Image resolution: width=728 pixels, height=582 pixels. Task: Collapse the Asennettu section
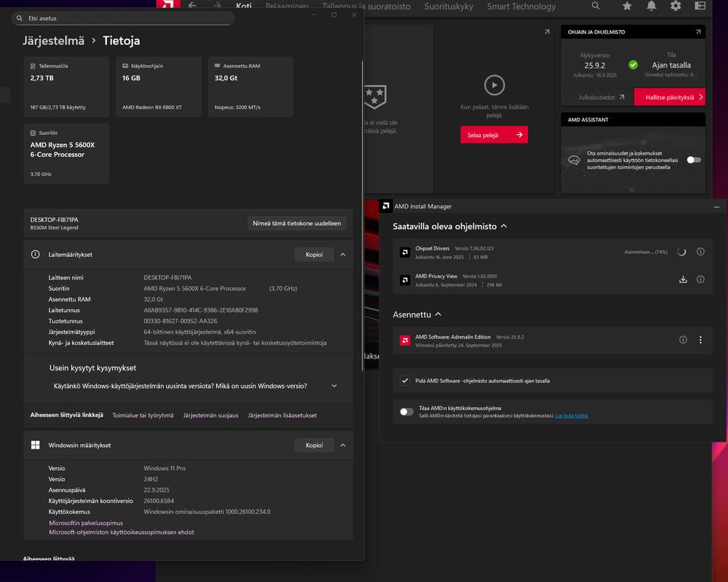point(438,314)
